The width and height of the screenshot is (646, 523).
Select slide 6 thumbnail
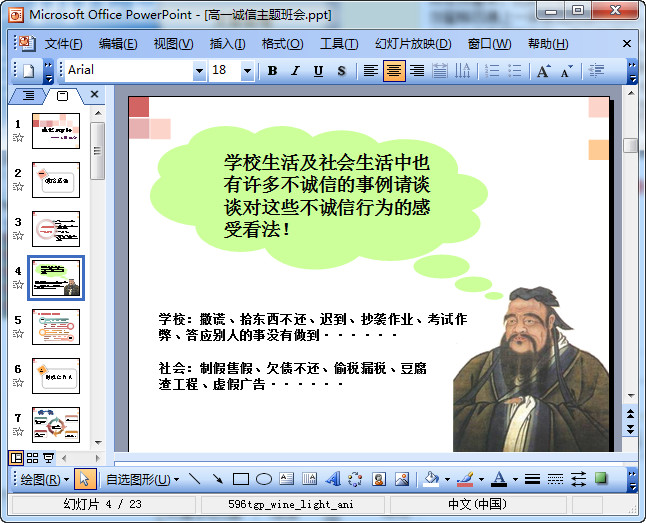coord(56,376)
